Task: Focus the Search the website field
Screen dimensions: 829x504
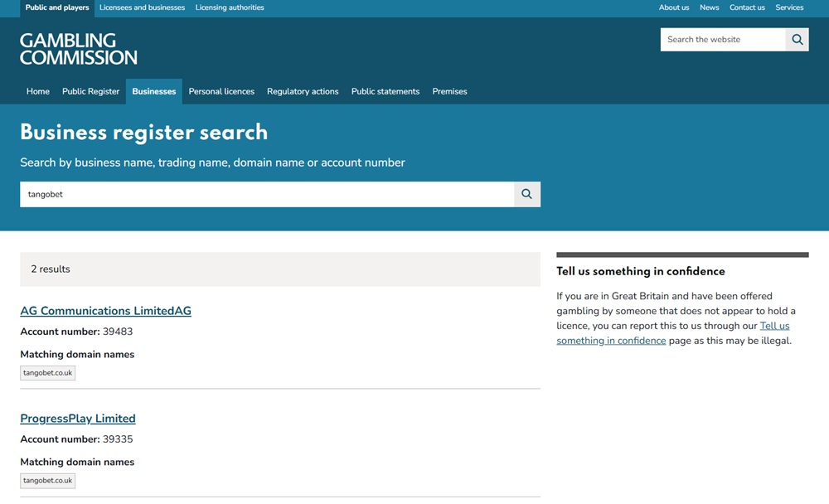Action: point(723,40)
